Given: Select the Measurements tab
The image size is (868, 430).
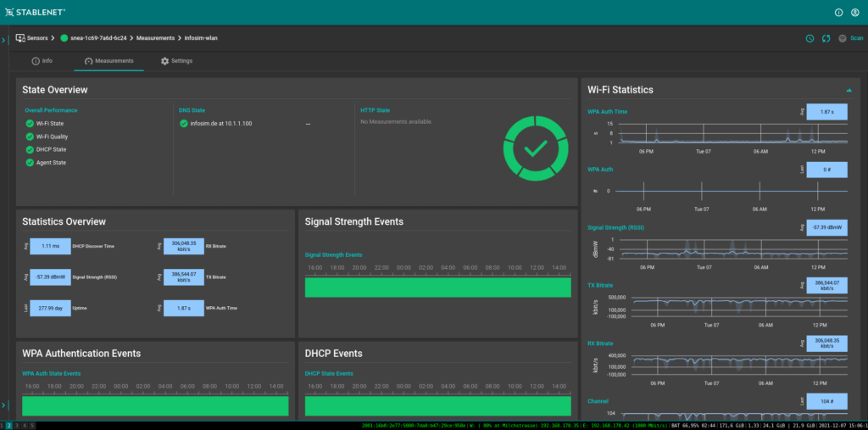Looking at the screenshot, I should (109, 61).
